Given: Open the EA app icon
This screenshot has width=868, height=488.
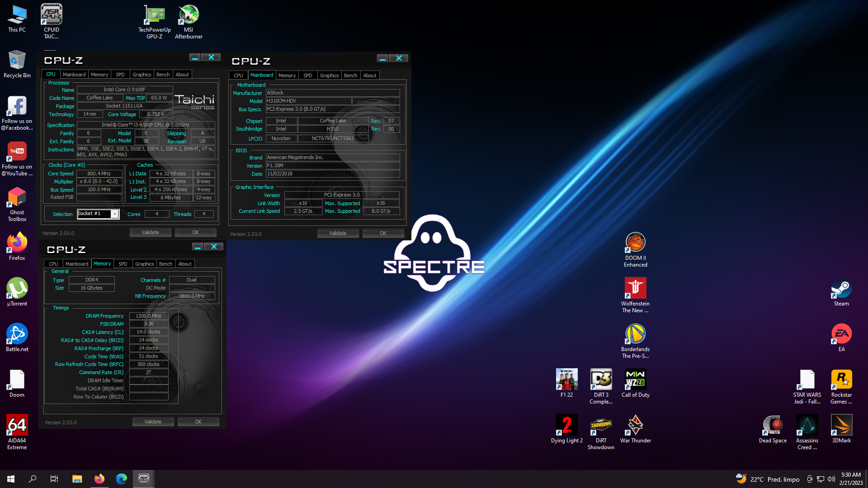Looking at the screenshot, I should 841,338.
